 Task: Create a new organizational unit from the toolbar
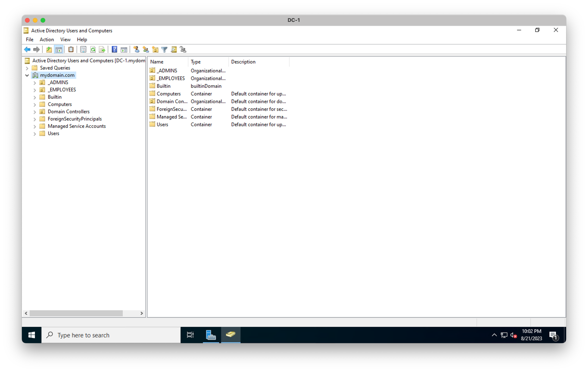tap(155, 49)
